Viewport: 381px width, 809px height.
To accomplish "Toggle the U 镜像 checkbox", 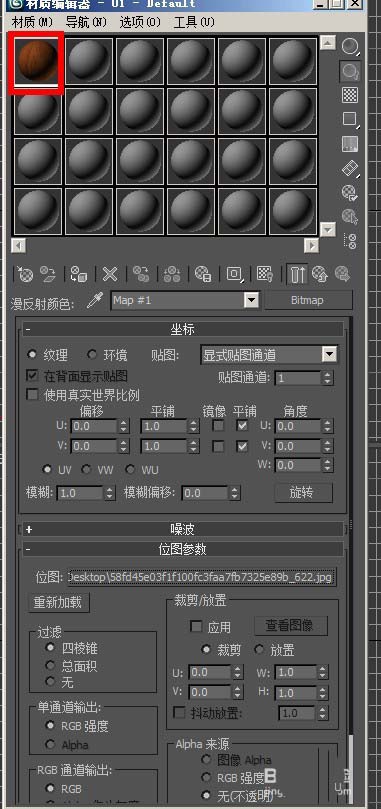I will point(219,426).
